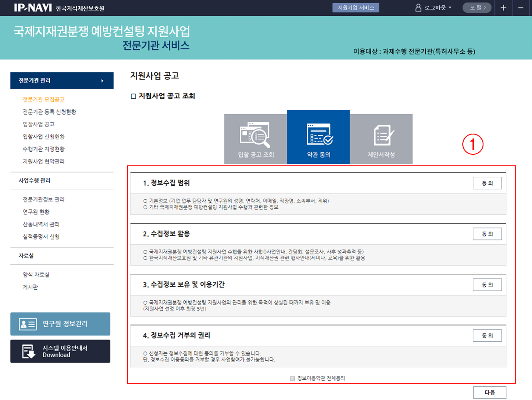Click the 입찰 공고 조회 magnifier icon
Image resolution: width=532 pixels, height=400 pixels.
pyautogui.click(x=255, y=134)
